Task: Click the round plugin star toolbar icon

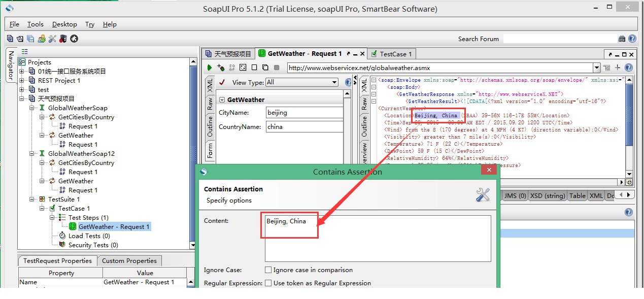Action: click(x=74, y=39)
